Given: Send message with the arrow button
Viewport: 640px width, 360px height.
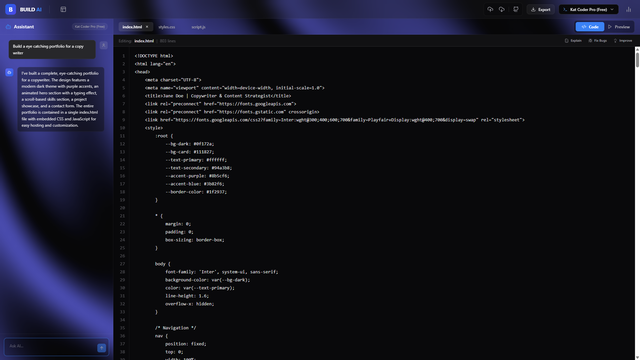Looking at the screenshot, I should [x=101, y=348].
